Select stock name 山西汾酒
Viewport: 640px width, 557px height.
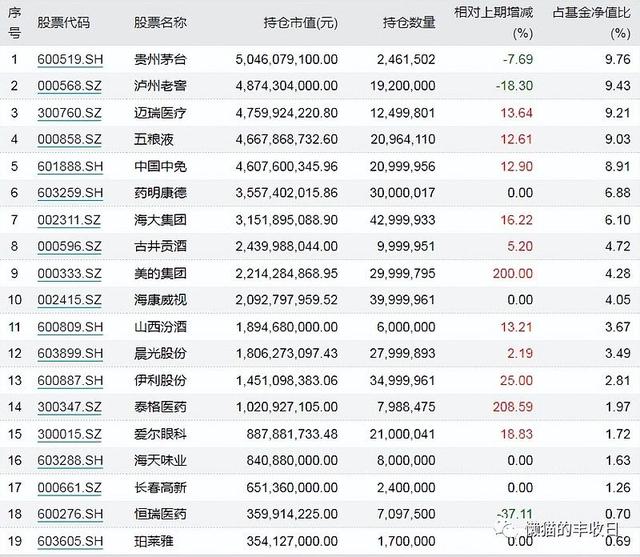160,327
